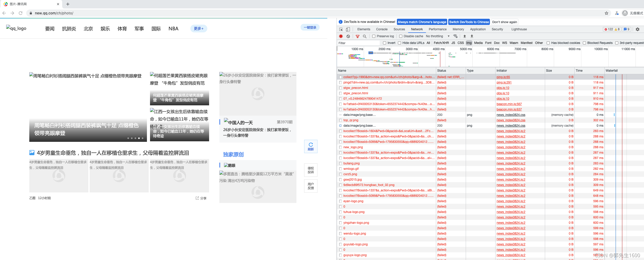Bookmark this page with the star icon
This screenshot has width=644, height=260.
(606, 13)
